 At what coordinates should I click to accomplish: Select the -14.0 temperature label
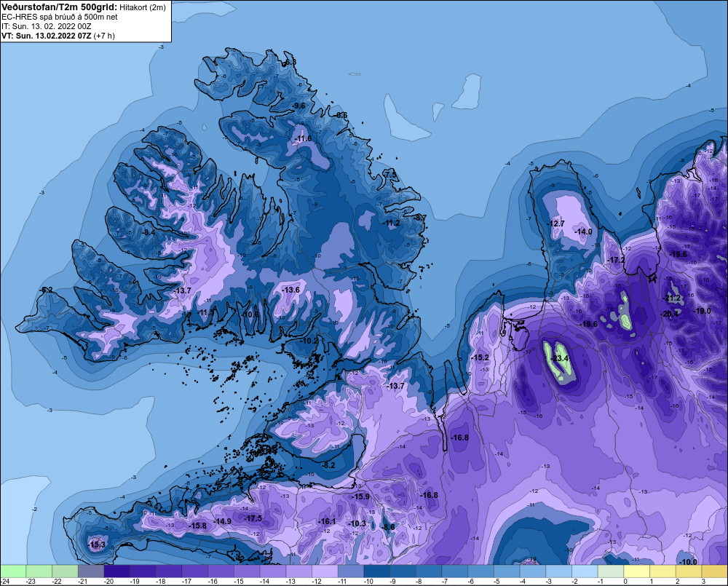coord(584,231)
